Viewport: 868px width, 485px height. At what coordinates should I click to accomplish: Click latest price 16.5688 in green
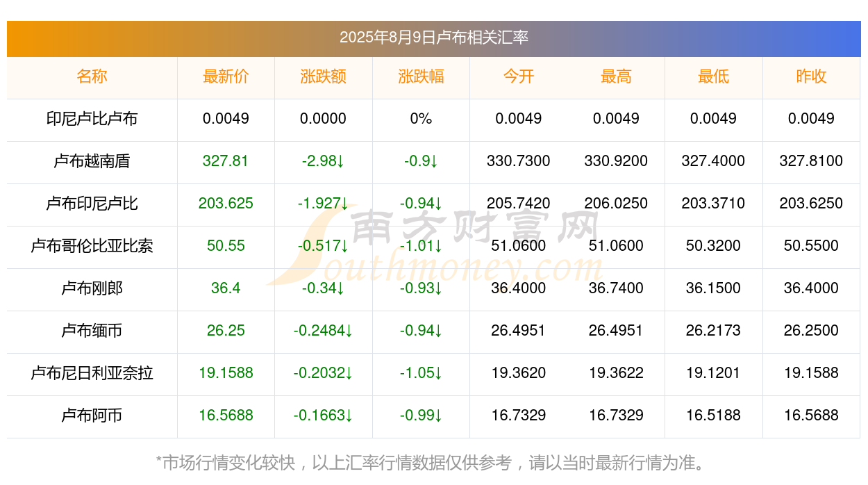click(x=226, y=416)
